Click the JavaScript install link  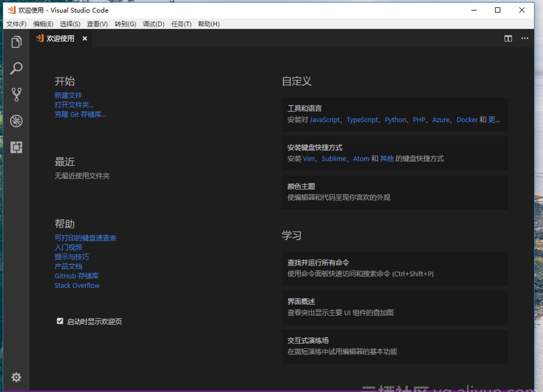pyautogui.click(x=325, y=120)
